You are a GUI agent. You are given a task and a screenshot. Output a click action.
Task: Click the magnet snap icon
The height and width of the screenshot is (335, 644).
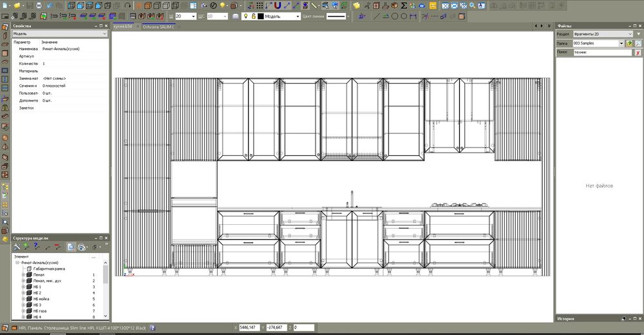(x=278, y=6)
